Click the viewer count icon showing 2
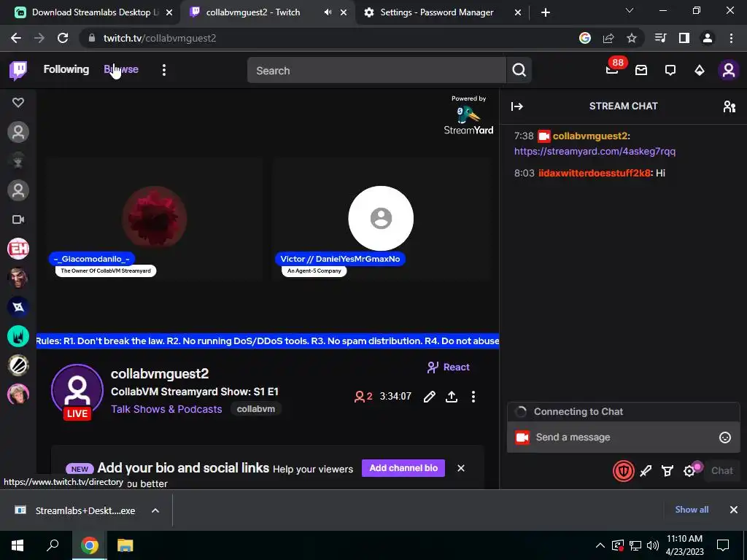This screenshot has height=560, width=747. click(x=363, y=396)
